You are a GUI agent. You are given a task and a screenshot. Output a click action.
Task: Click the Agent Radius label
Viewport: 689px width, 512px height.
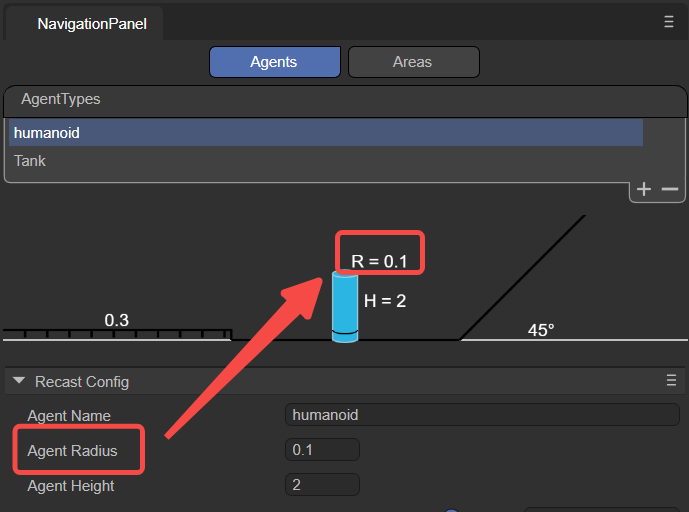point(72,451)
